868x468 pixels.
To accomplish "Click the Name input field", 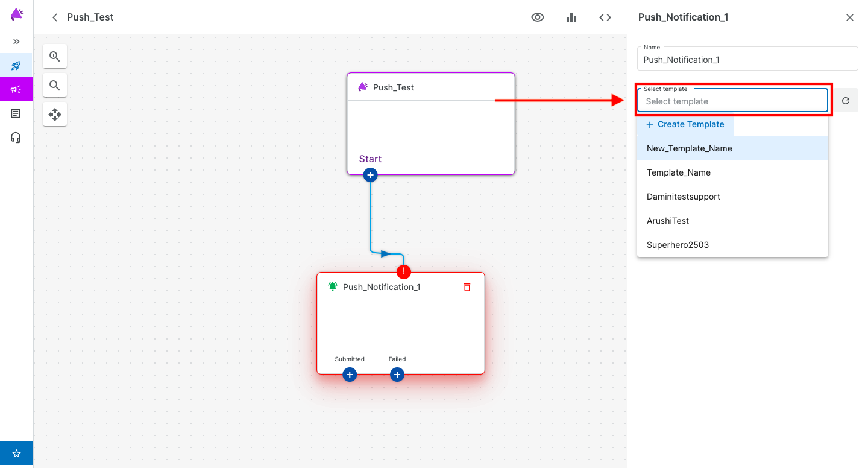I will pos(747,59).
